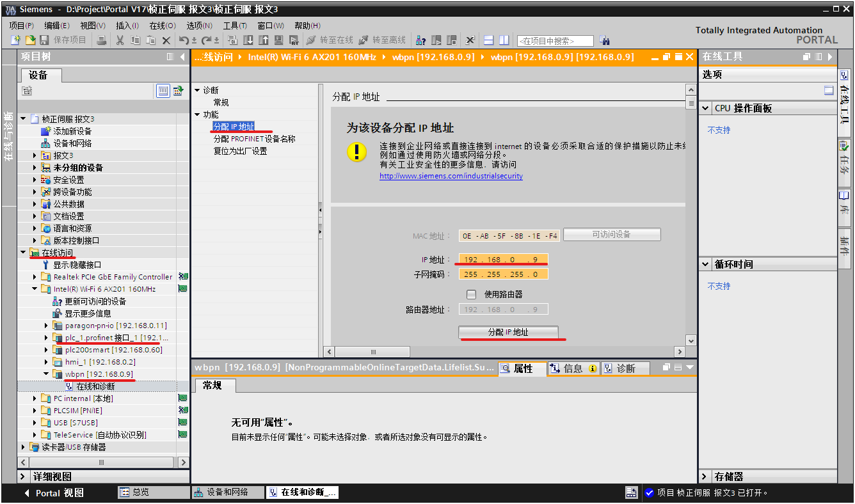The width and height of the screenshot is (855, 504).
Task: Expand the 未分组的设备 tree node
Action: point(35,168)
